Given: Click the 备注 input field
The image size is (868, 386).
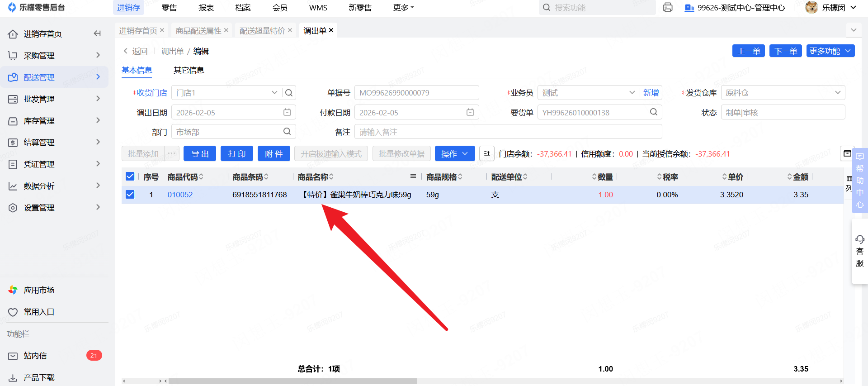Looking at the screenshot, I should pos(508,132).
